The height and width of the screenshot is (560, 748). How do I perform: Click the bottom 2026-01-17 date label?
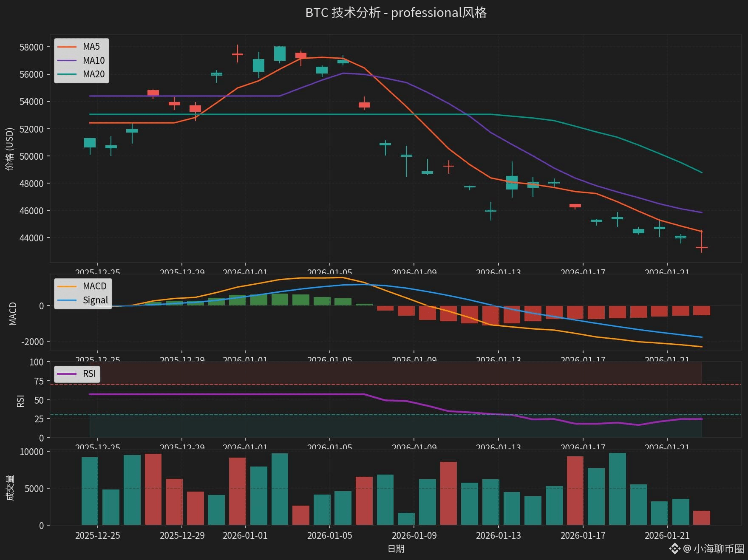point(583,535)
